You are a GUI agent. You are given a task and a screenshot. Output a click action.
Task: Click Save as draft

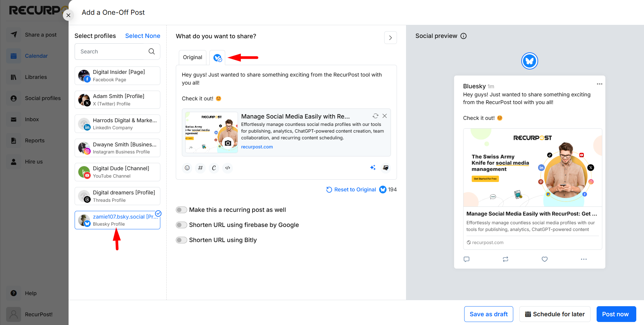[489, 314]
